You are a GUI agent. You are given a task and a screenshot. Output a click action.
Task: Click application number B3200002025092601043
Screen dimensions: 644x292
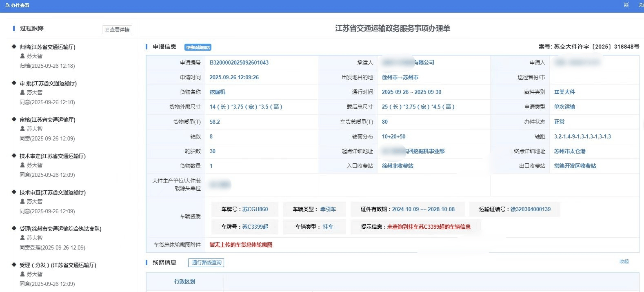(x=239, y=62)
